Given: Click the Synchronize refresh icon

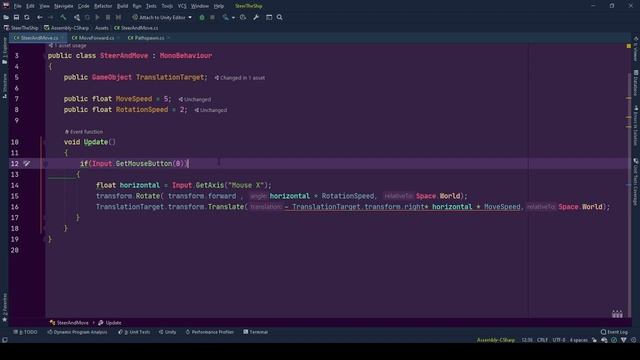Looking at the screenshot, I should coord(27,18).
